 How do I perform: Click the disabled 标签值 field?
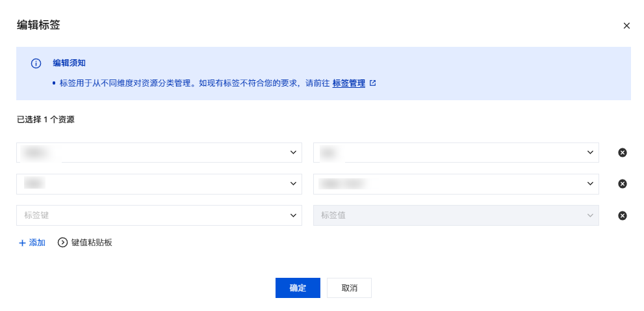click(448, 215)
